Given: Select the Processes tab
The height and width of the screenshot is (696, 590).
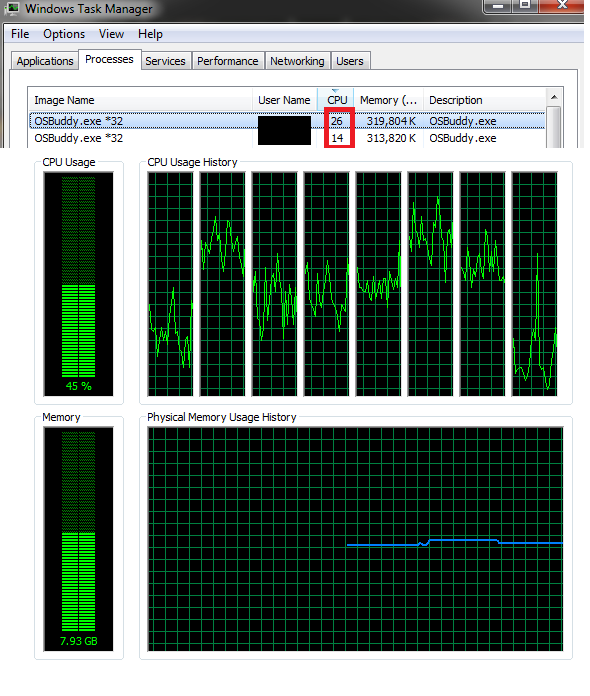Looking at the screenshot, I should [109, 59].
